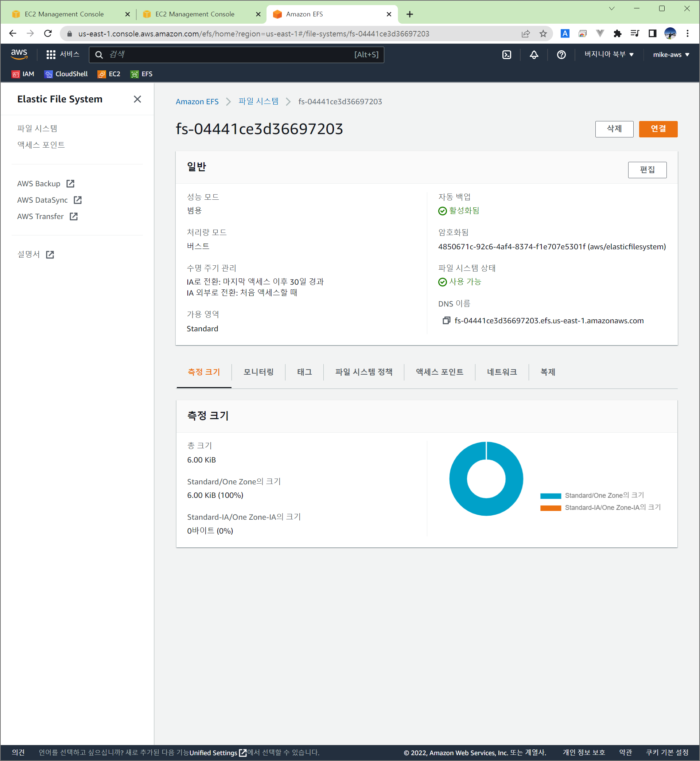700x761 pixels.
Task: Click the IAM shortcut in favorites bar
Action: [23, 74]
